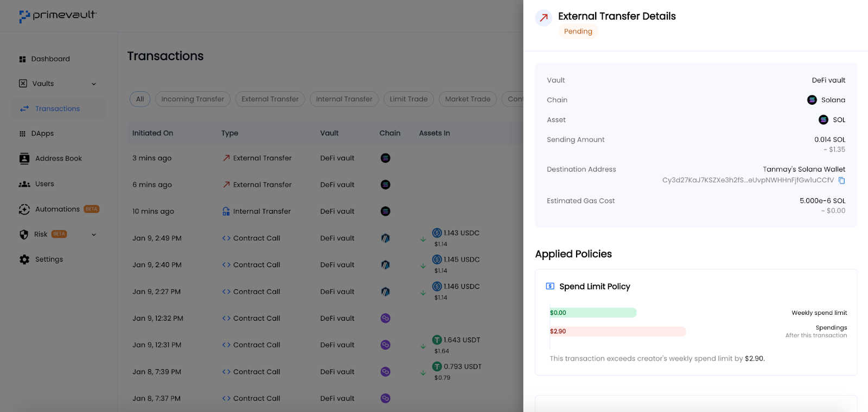Click the Solana chain icon in the details panel
Image resolution: width=868 pixels, height=412 pixels.
tap(812, 100)
